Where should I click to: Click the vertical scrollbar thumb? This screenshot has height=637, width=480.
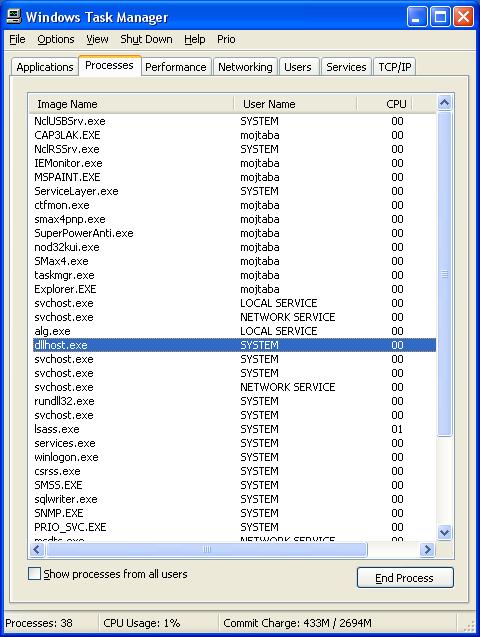445,274
